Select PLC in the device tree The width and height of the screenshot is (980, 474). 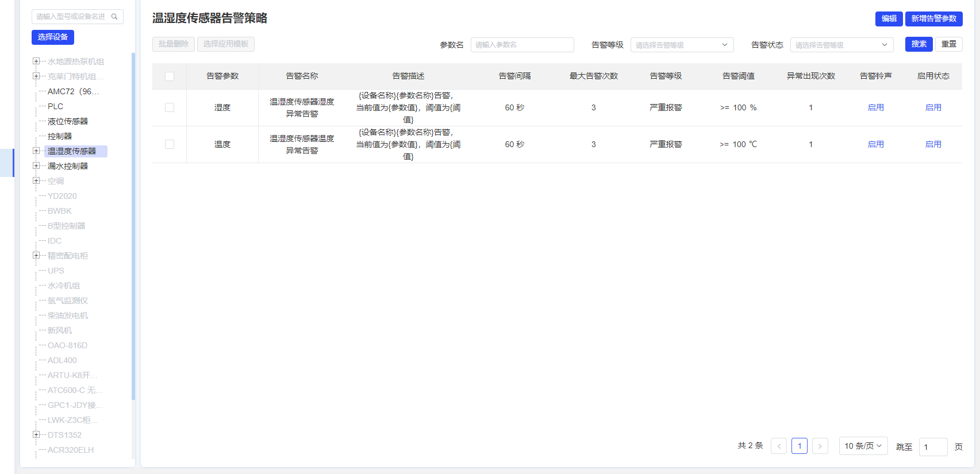pyautogui.click(x=55, y=106)
